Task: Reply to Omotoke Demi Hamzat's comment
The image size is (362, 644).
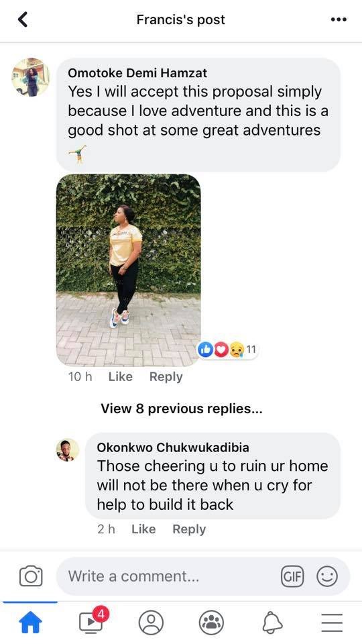Action: pos(166,376)
